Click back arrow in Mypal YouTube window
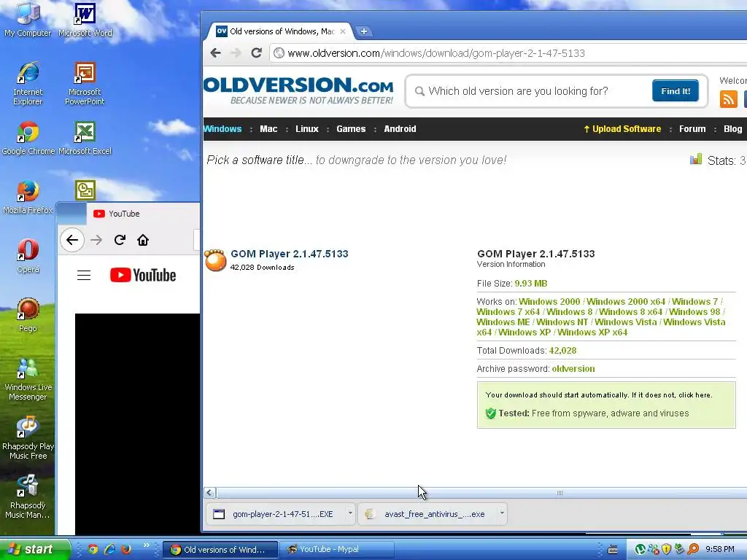The height and width of the screenshot is (560, 747). (x=72, y=240)
